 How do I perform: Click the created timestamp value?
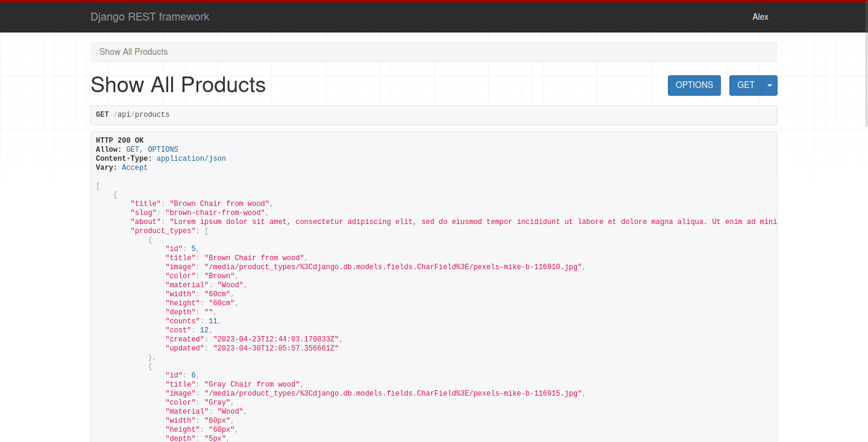tap(275, 339)
